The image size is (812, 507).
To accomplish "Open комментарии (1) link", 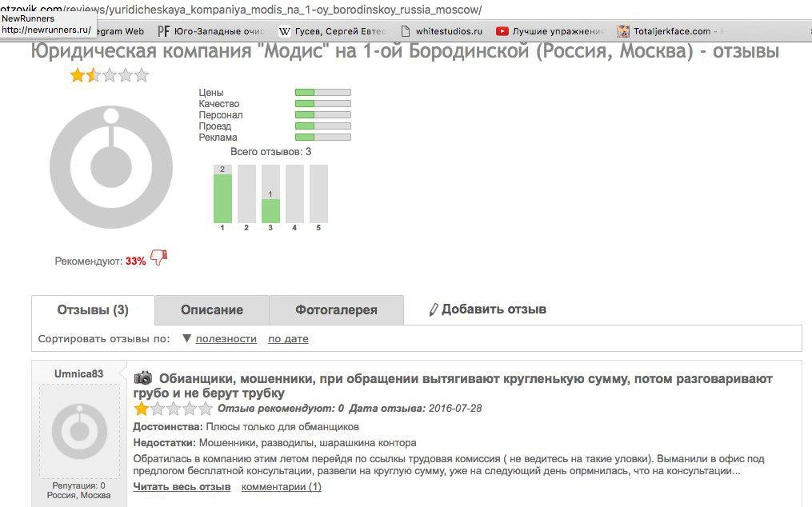I will tap(281, 486).
